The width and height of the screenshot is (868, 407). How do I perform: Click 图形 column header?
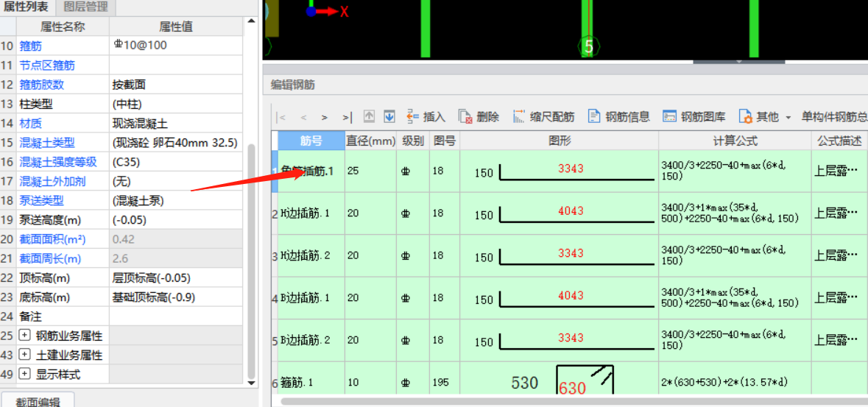click(x=559, y=141)
